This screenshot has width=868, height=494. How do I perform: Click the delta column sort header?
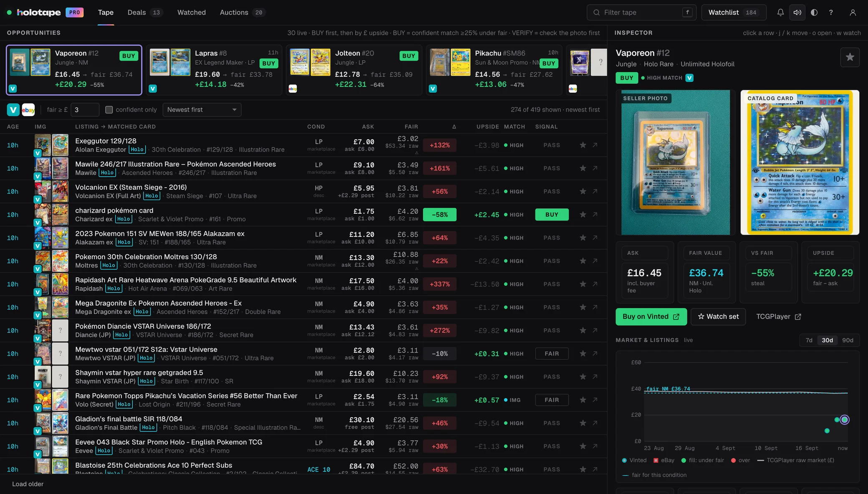(454, 127)
